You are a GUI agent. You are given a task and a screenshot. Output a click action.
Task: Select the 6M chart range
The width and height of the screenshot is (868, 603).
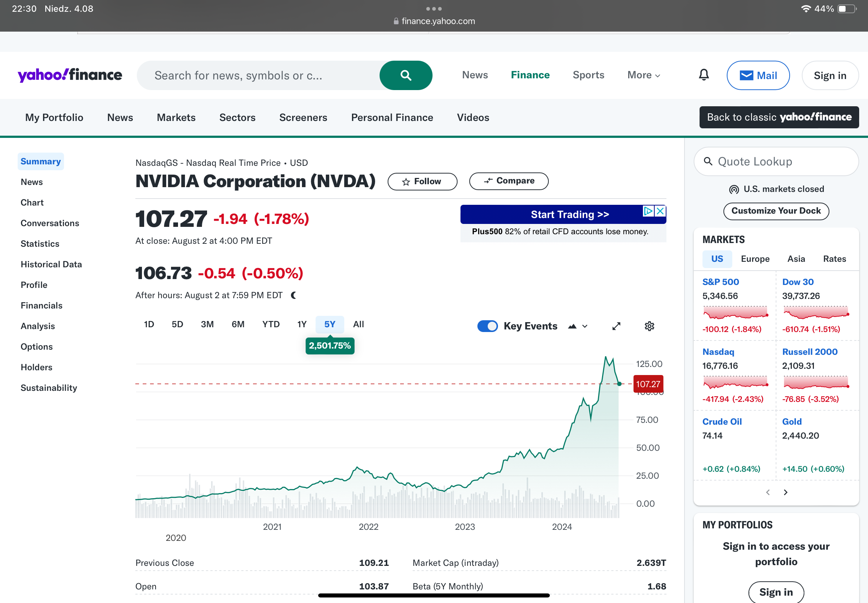[x=238, y=324]
